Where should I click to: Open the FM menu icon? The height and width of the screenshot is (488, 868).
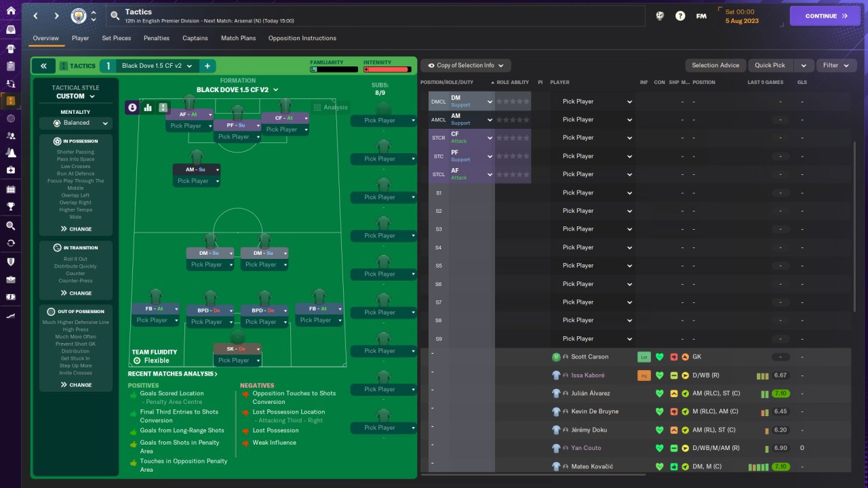701,16
